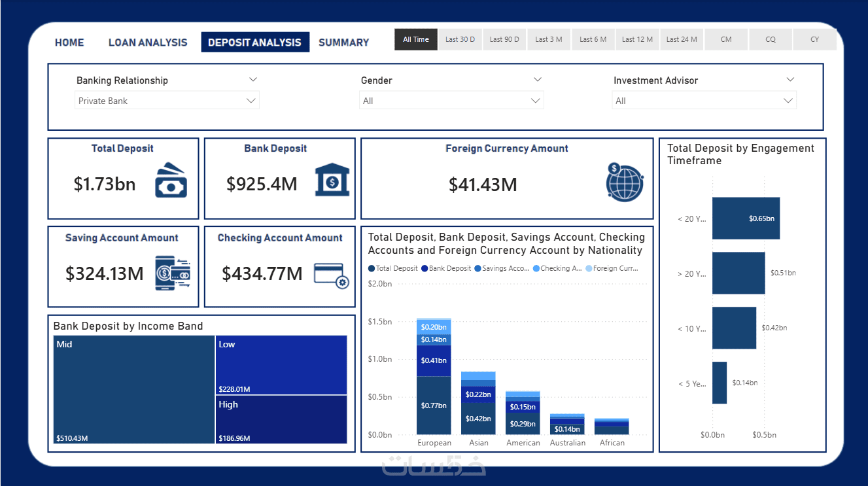Click the globe icon in Foreign Currency Amount card
The width and height of the screenshot is (868, 486).
point(625,181)
